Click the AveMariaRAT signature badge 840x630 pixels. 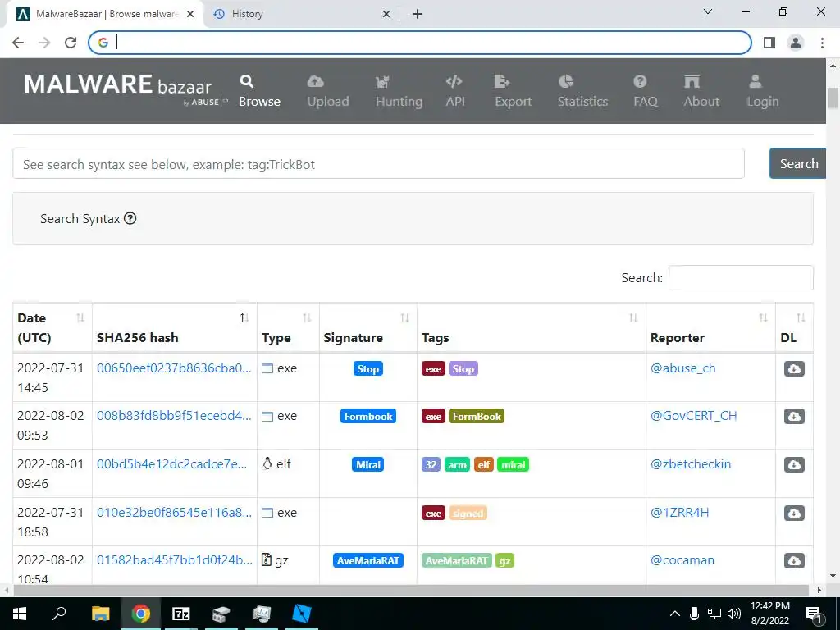click(368, 560)
